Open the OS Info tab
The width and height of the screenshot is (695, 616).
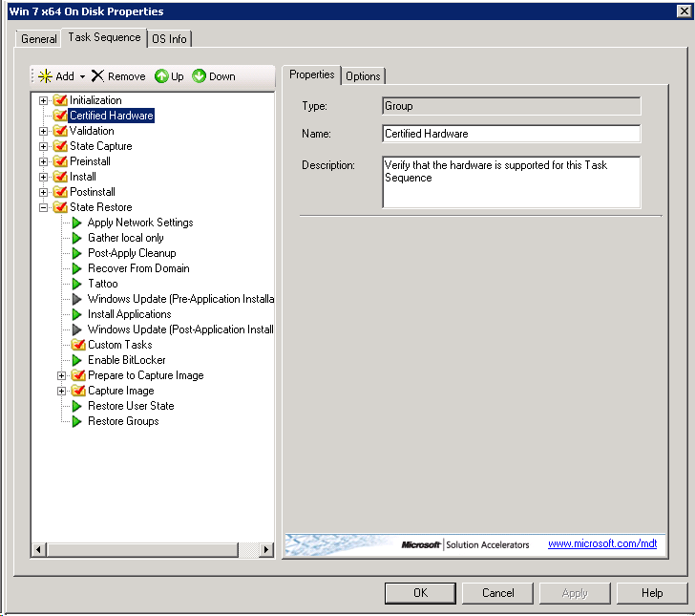(169, 39)
